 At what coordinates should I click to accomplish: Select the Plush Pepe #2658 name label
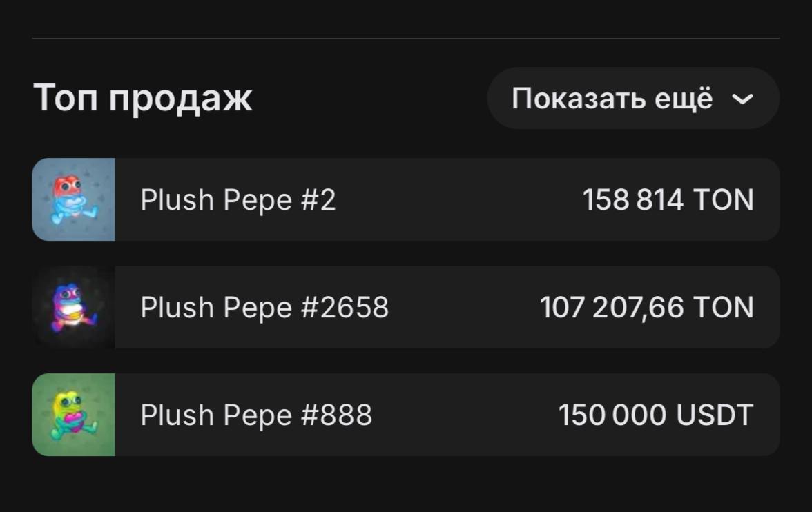264,308
